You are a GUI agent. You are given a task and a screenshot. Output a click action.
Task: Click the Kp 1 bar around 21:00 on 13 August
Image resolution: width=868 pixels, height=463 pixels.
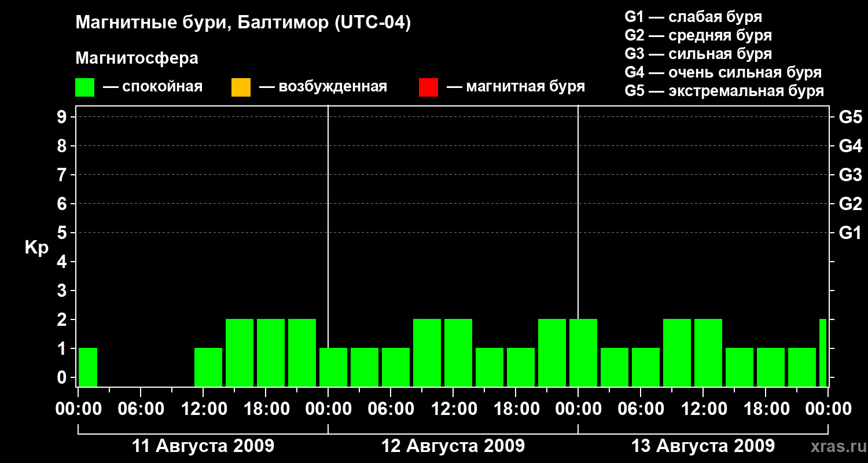pos(802,367)
